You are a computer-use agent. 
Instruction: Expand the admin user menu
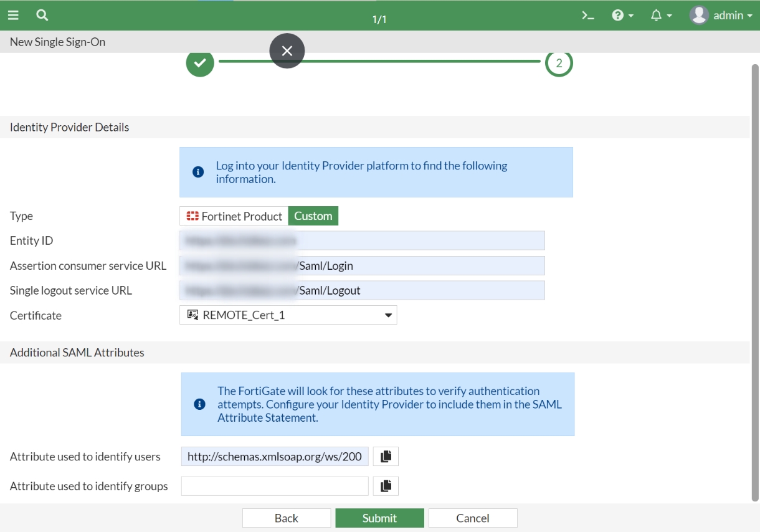tap(721, 16)
